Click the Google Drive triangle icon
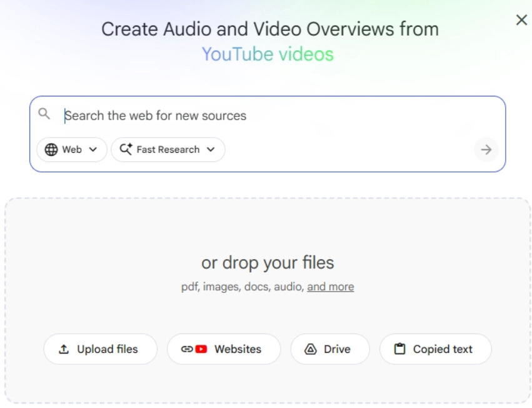This screenshot has height=408, width=532. click(x=311, y=349)
